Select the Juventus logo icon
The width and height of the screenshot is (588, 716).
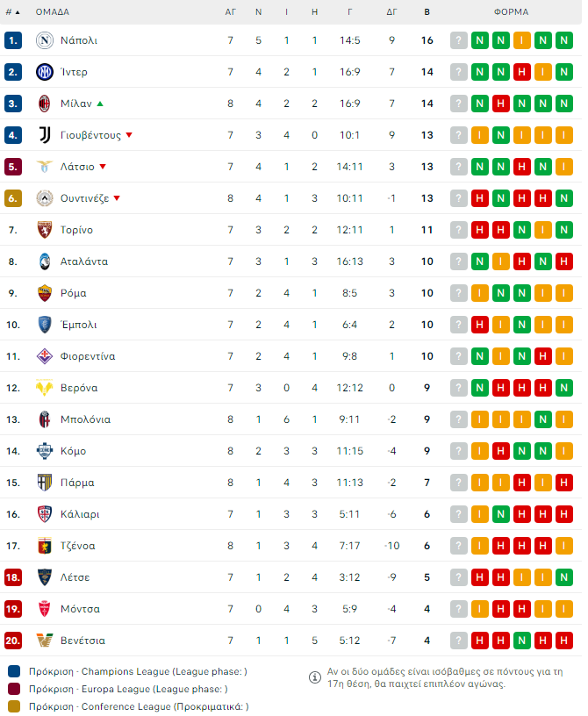click(44, 135)
